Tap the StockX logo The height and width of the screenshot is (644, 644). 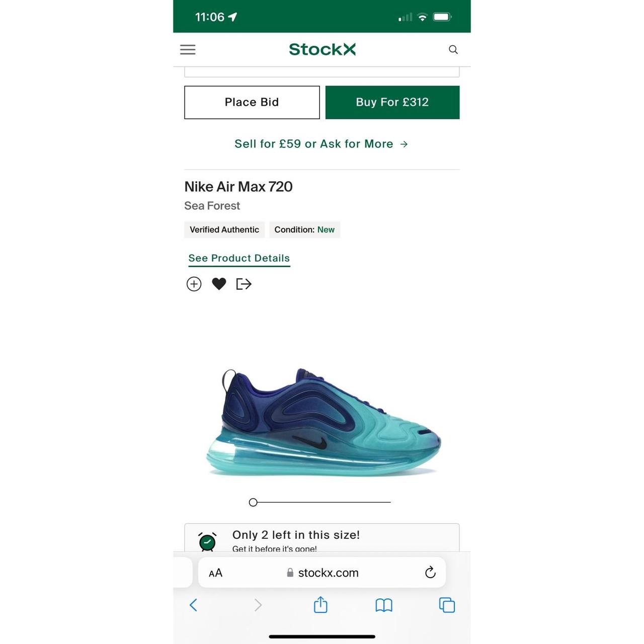click(x=322, y=49)
